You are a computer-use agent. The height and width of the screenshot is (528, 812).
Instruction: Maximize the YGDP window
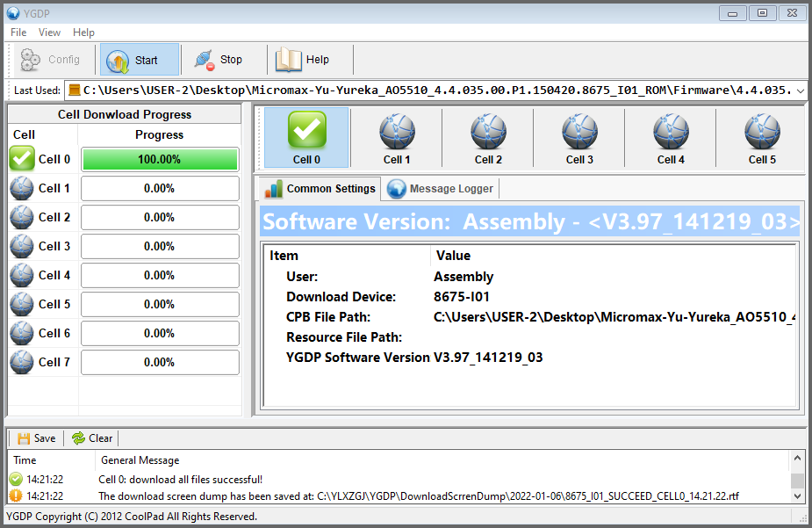pos(762,13)
